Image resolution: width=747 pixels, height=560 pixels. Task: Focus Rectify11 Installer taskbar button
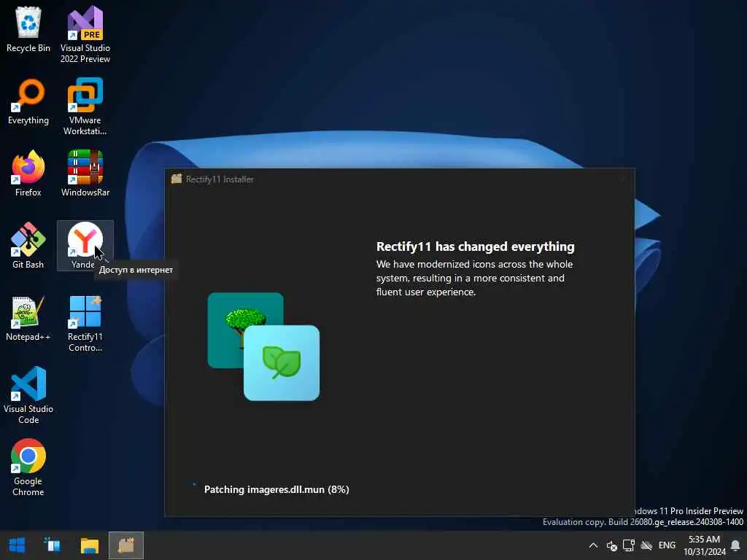pos(126,545)
